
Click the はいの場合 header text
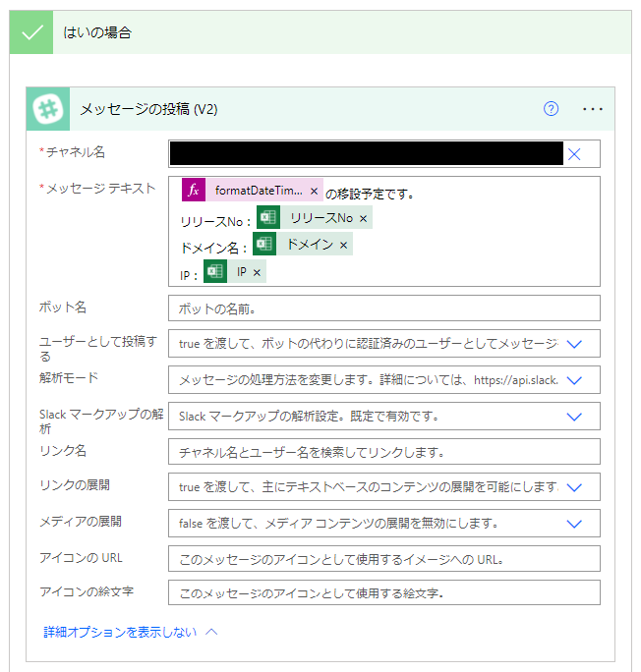tap(97, 32)
